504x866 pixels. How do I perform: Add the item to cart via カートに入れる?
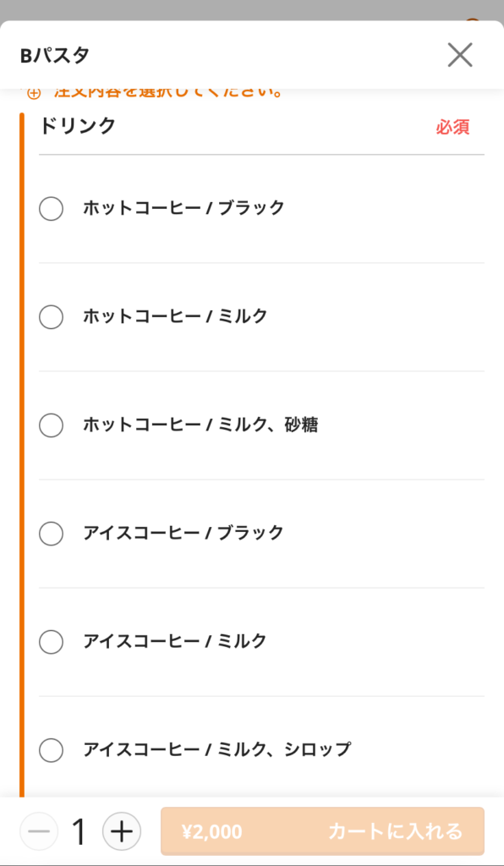click(398, 831)
